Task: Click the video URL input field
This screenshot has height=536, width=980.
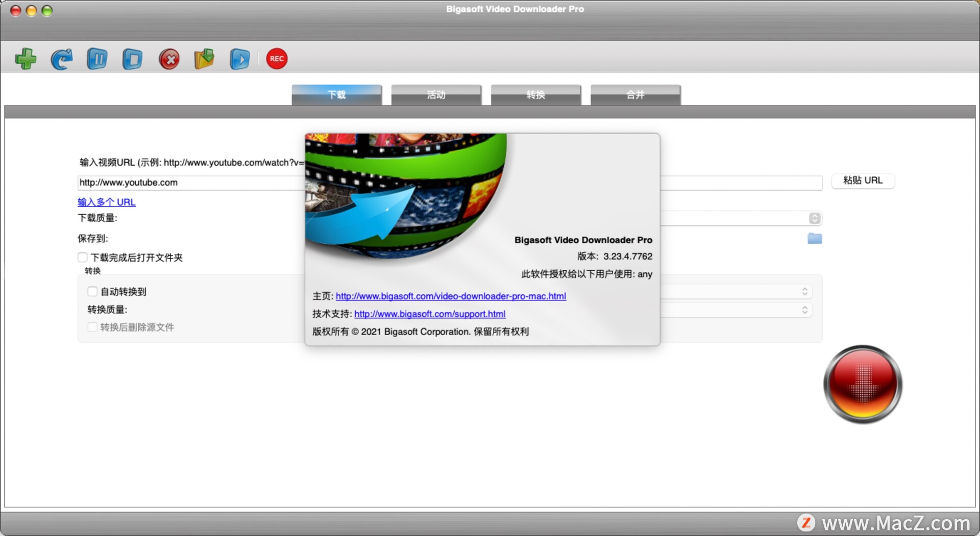Action: 191,183
